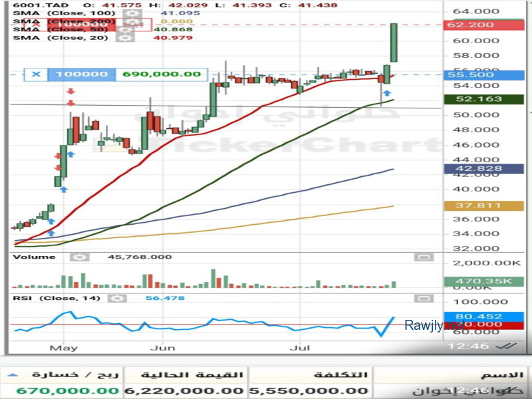
Task: Open settings gear for SMA (Close, 50)
Action: [123, 30]
